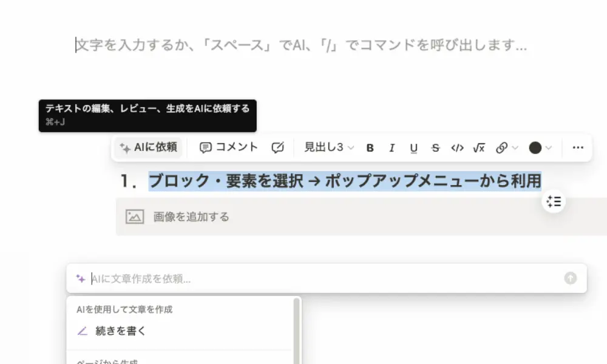Insert a link on selected text

click(x=502, y=148)
